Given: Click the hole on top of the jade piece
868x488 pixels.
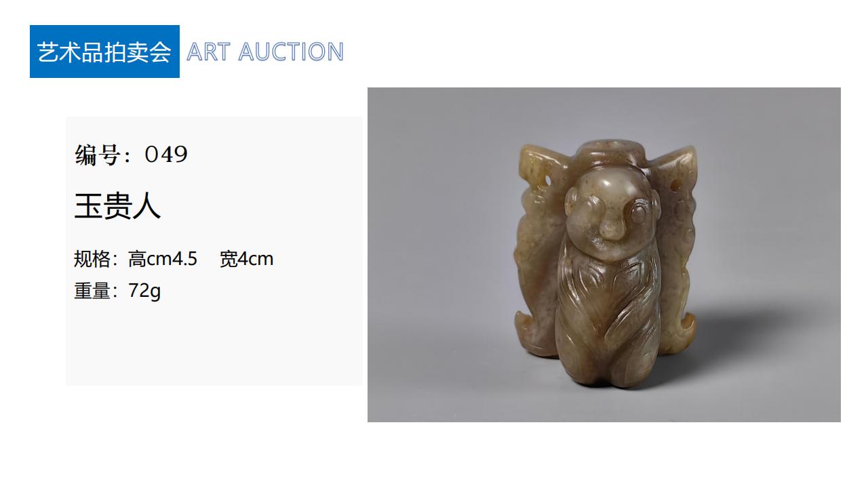Looking at the screenshot, I should point(610,145).
